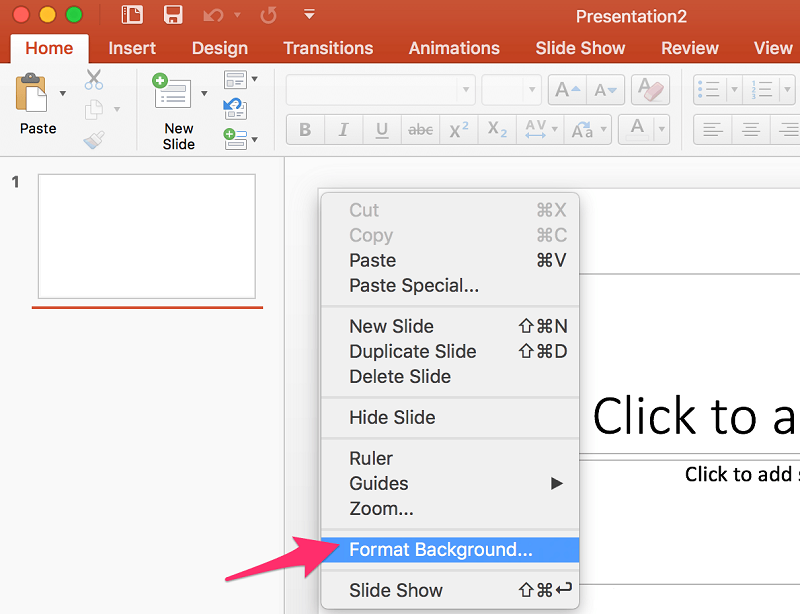Choose Format Background from context menu

[x=440, y=549]
